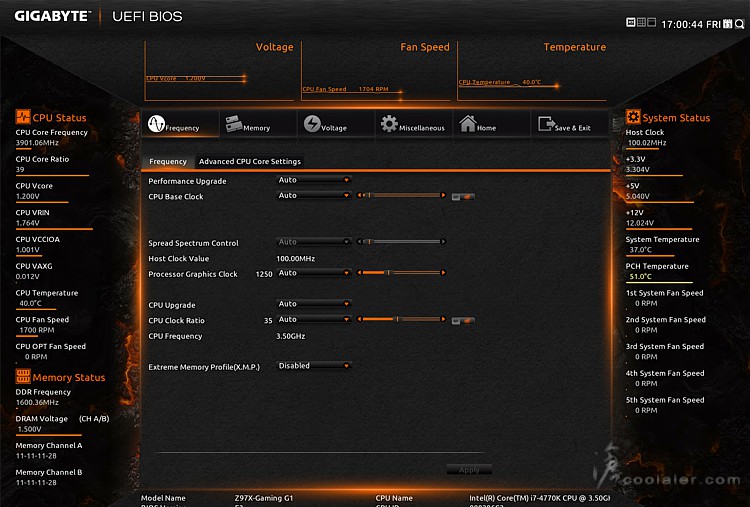Open the CPU Clock Ratio dropdown
Viewport: 750px width, 507px height.
point(313,319)
